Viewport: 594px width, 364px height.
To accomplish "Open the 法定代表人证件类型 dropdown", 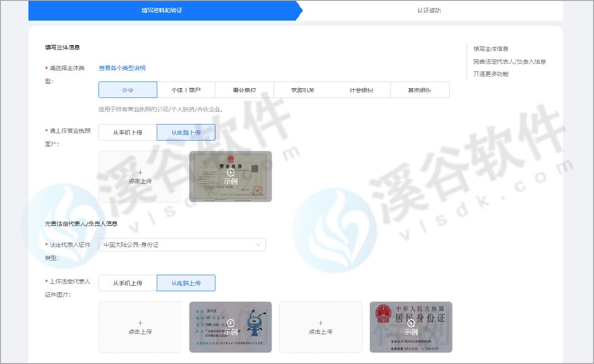I will coord(182,244).
